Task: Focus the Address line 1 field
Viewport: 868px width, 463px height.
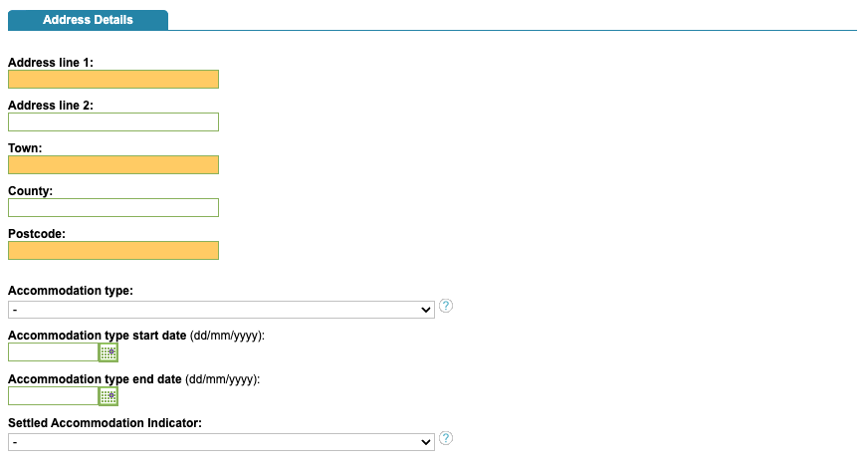Action: point(113,80)
